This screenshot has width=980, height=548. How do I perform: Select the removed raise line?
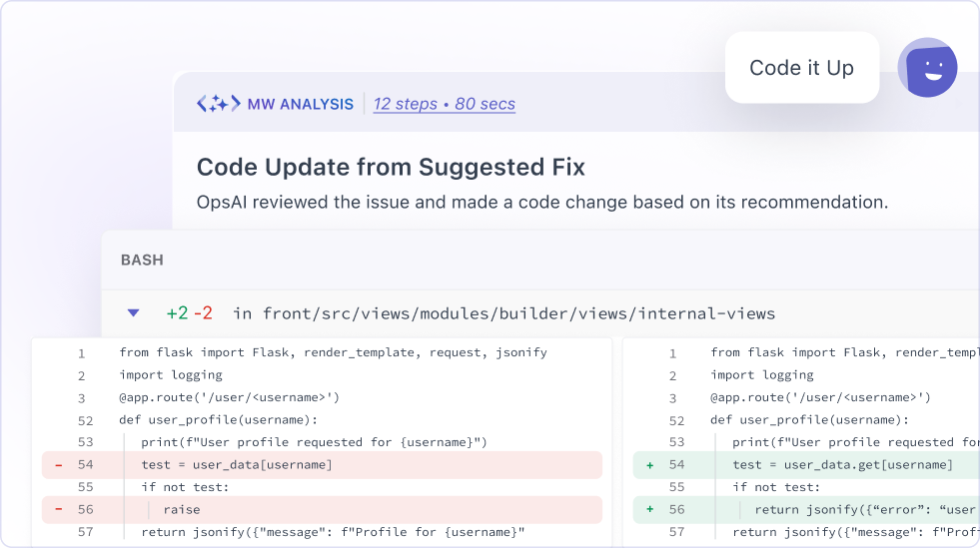point(182,509)
